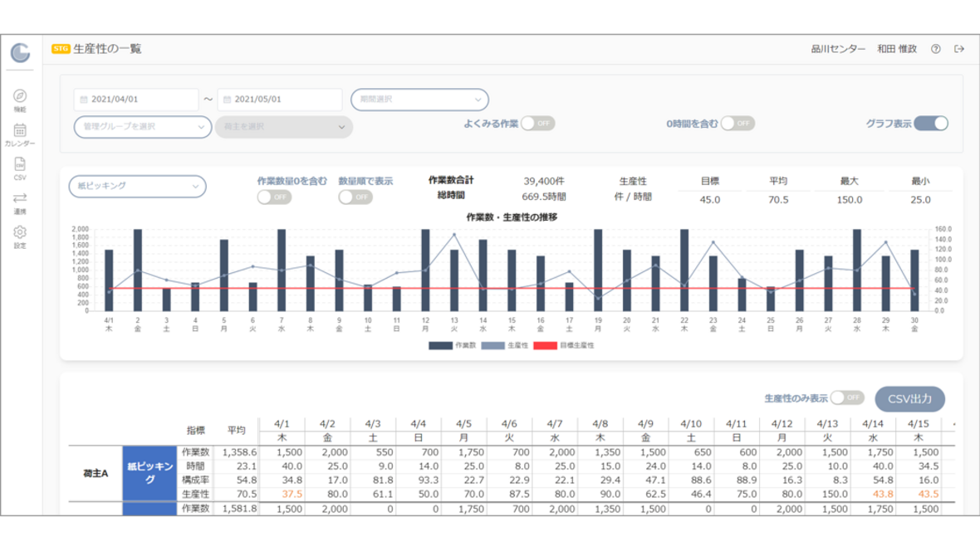Click the 4/8 column header
The width and height of the screenshot is (980, 551).
pyautogui.click(x=600, y=424)
